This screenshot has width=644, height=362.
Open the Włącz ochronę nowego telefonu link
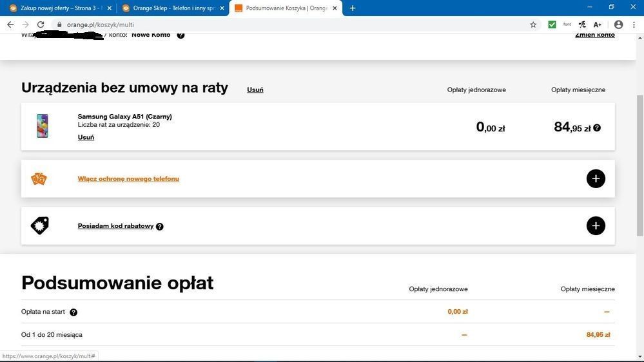[128, 179]
